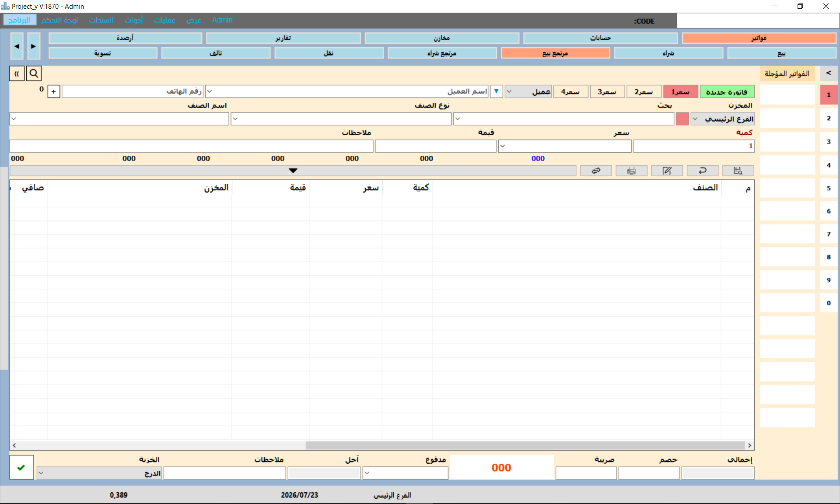Screen dimensions: 840x504
Task: Select the سعر2 price toggle
Action: click(x=644, y=91)
